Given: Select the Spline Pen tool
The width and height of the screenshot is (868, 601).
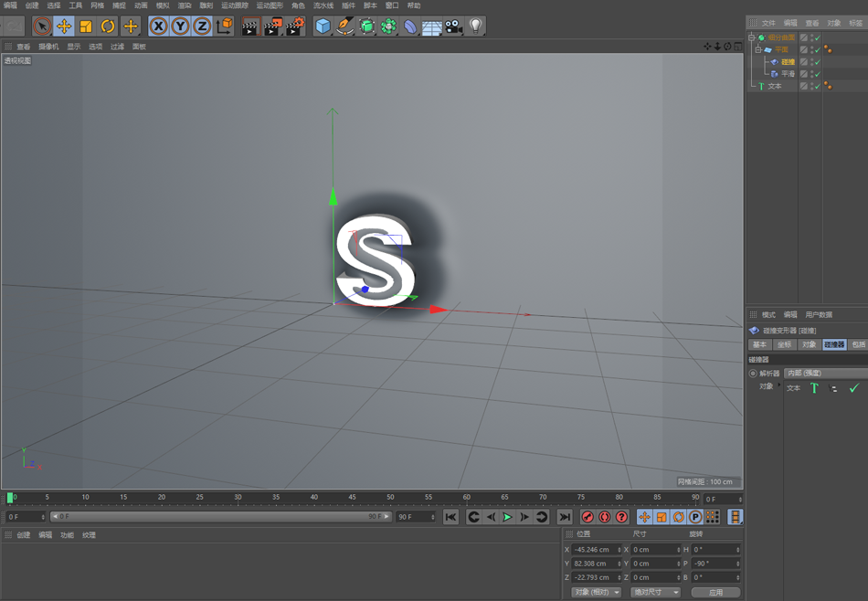Looking at the screenshot, I should click(x=344, y=26).
